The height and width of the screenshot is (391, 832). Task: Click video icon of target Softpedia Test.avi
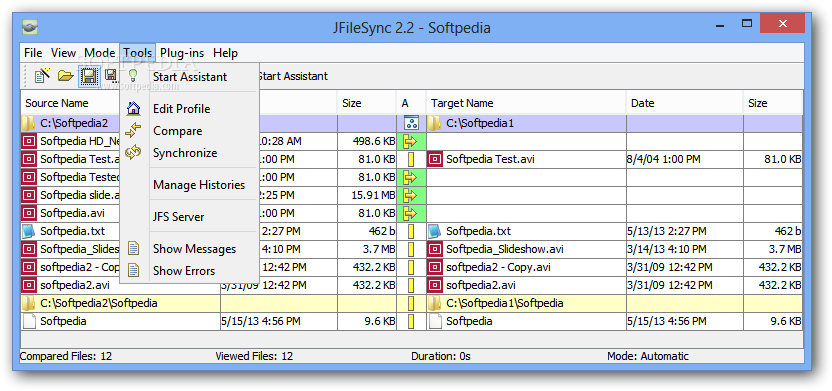435,159
